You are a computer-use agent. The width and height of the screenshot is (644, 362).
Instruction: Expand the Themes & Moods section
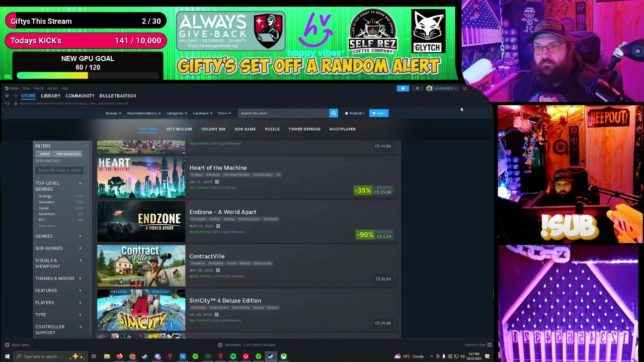(58, 279)
